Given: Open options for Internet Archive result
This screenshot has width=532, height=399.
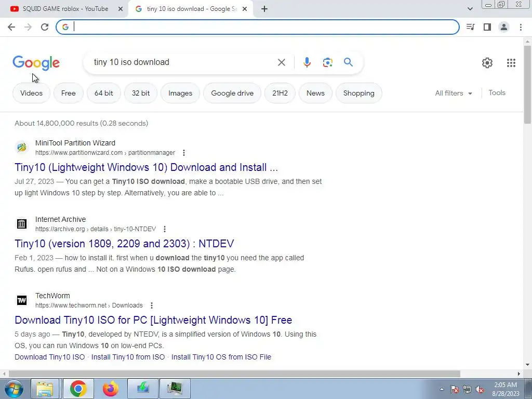Looking at the screenshot, I should tap(165, 229).
